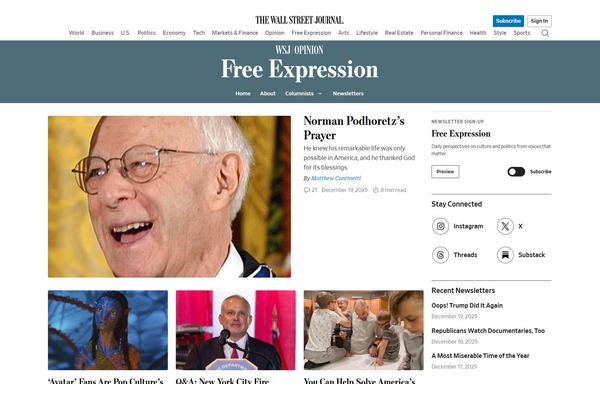Open 'Oops! Trump Did It Again' newsletter
This screenshot has height=400, width=600.
[x=467, y=305]
